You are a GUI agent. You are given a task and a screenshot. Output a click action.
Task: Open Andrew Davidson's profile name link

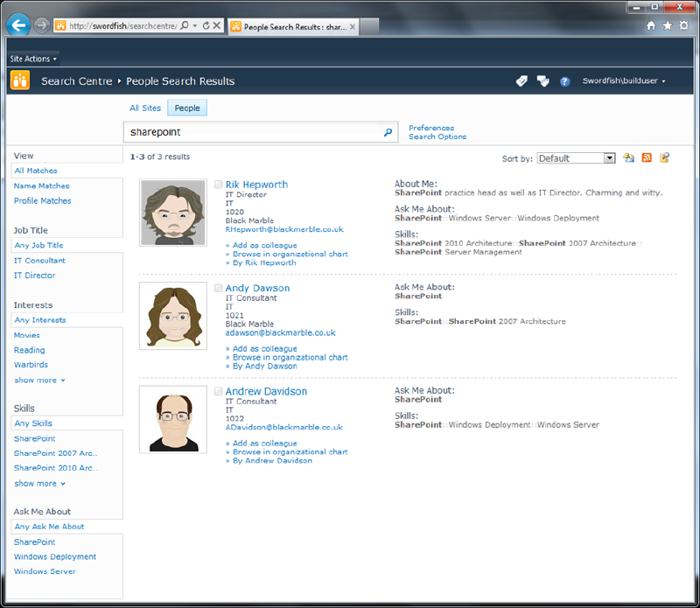tap(266, 392)
